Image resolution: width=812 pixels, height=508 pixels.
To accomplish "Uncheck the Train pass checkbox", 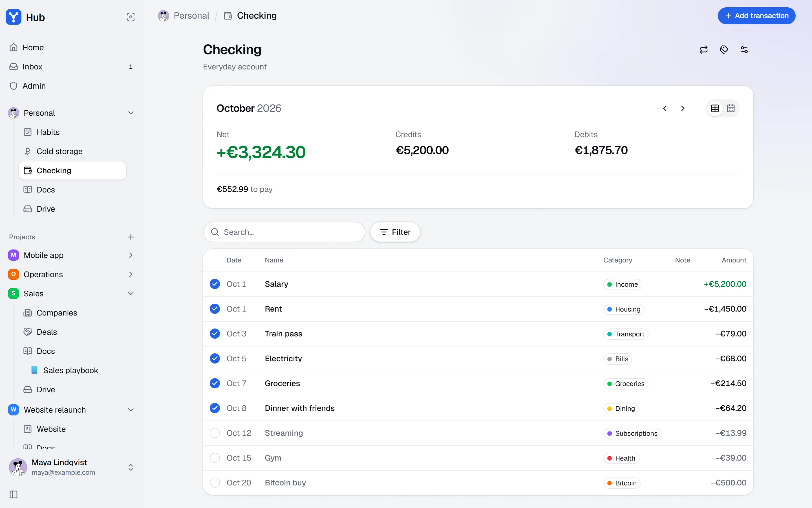I will pos(215,334).
